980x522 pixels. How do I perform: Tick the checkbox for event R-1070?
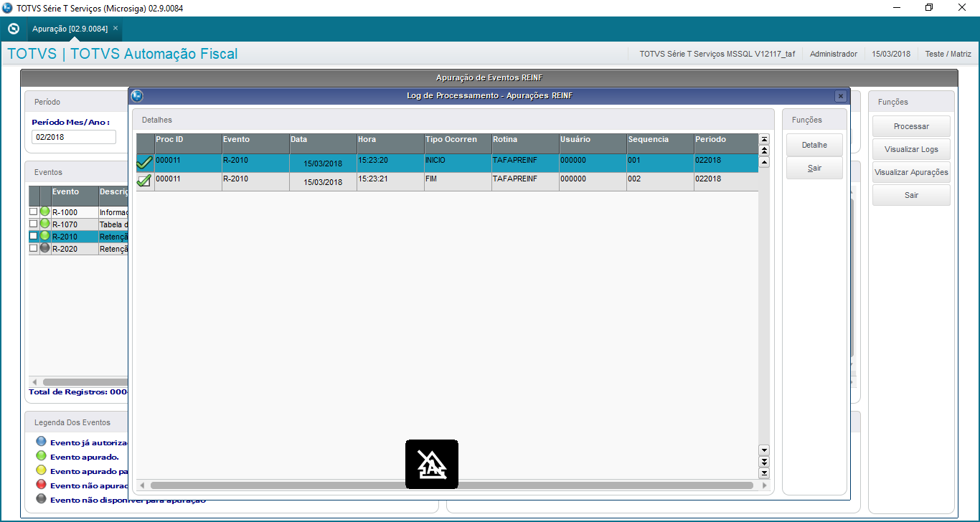(x=33, y=224)
